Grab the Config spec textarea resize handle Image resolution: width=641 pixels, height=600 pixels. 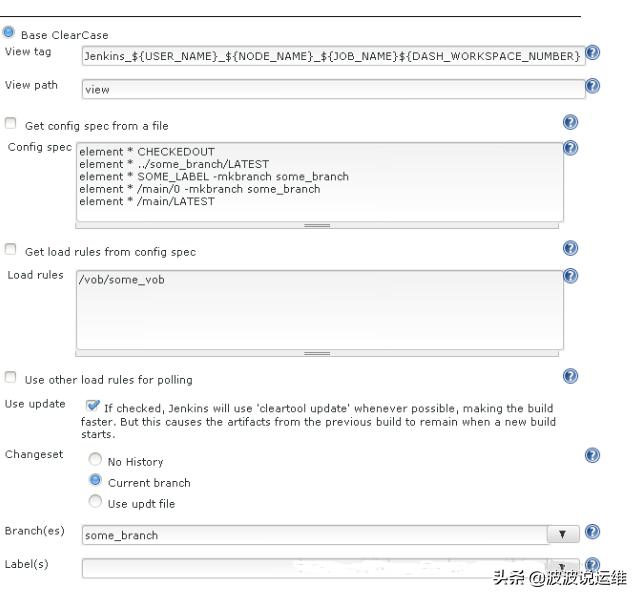click(x=317, y=225)
